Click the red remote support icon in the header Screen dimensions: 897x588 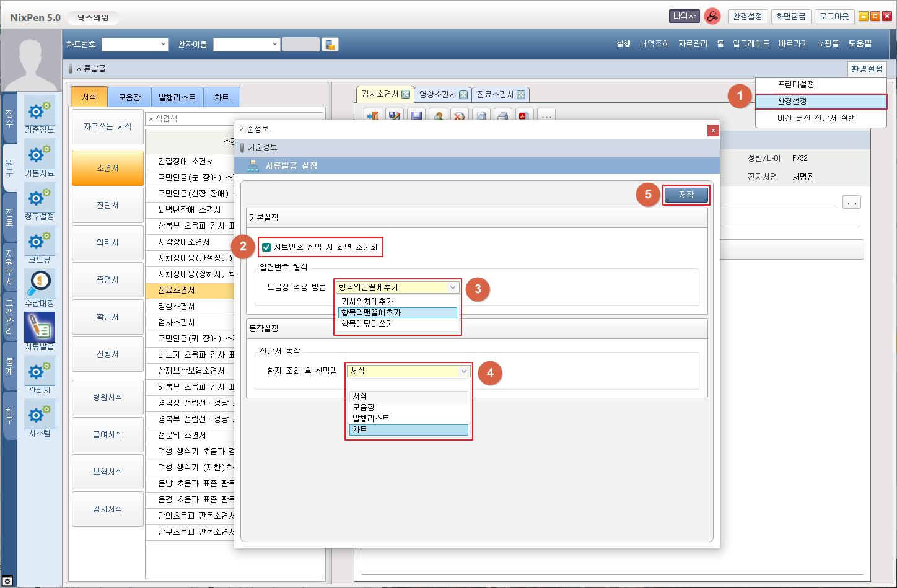[x=712, y=16]
